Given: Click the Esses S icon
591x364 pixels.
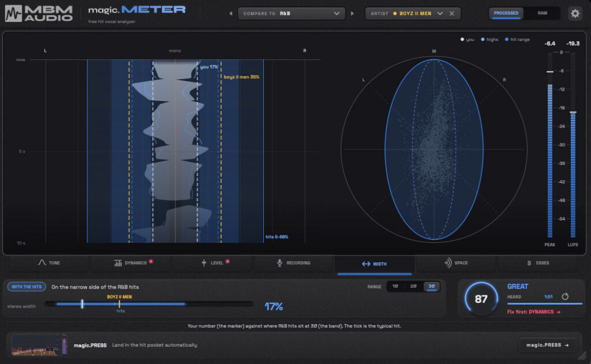Looking at the screenshot, I should (529, 263).
